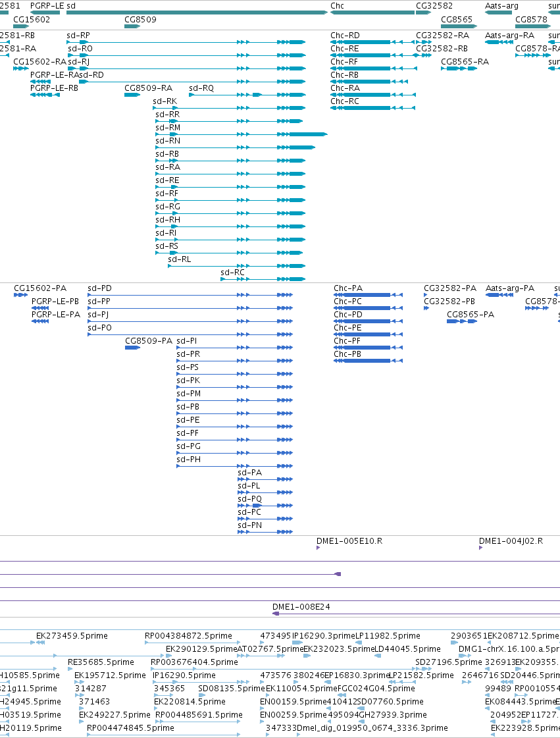
Task: Click the CG32582 gene label
Action: [434, 6]
